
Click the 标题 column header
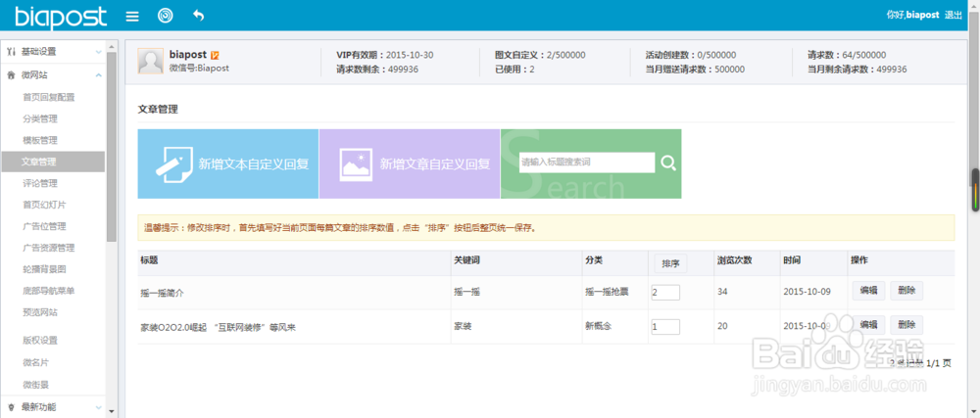[x=149, y=260]
